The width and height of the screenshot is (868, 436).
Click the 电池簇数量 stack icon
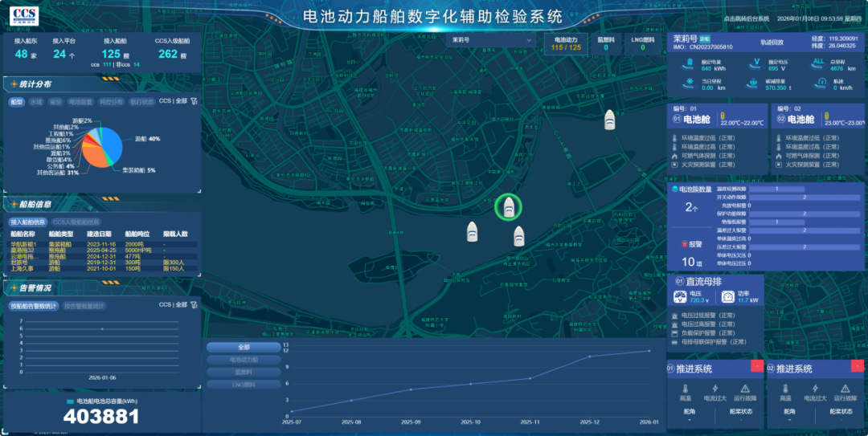pos(675,189)
